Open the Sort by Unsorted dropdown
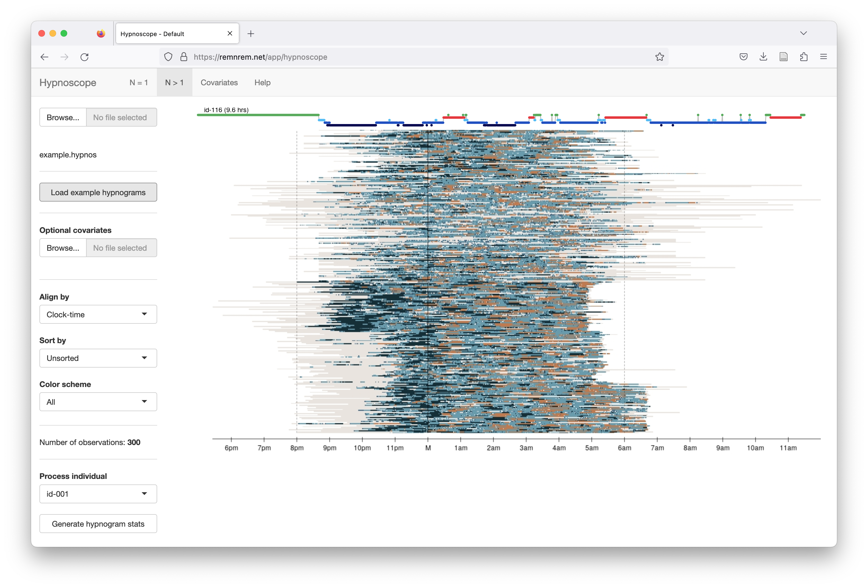The height and width of the screenshot is (588, 868). [x=98, y=358]
